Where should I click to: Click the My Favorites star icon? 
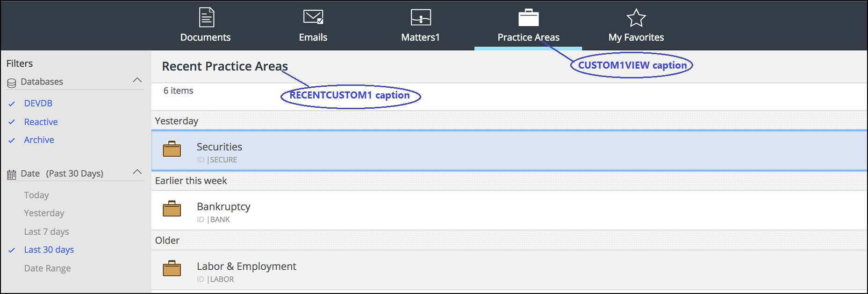pos(636,18)
